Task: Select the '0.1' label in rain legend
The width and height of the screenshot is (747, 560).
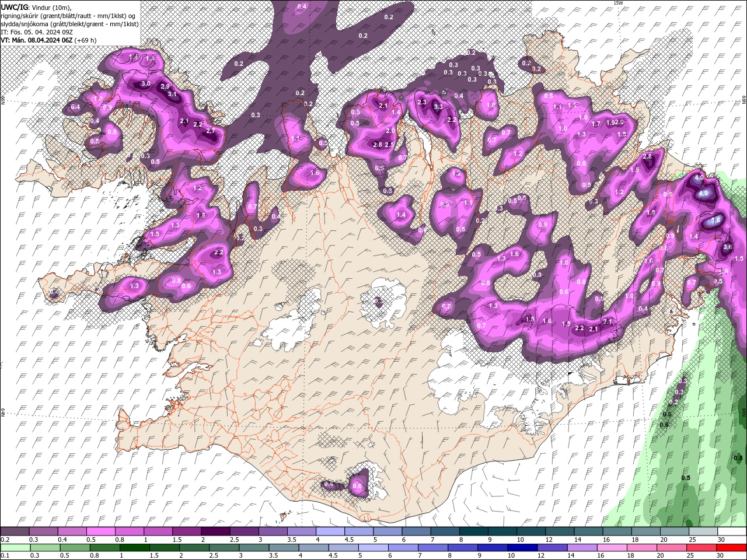Action: [x=5, y=555]
